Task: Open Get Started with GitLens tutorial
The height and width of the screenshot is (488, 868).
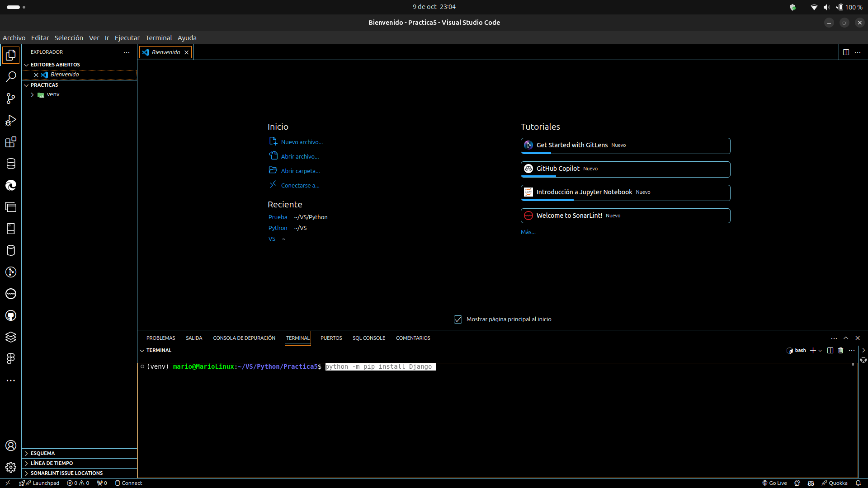Action: click(x=625, y=145)
